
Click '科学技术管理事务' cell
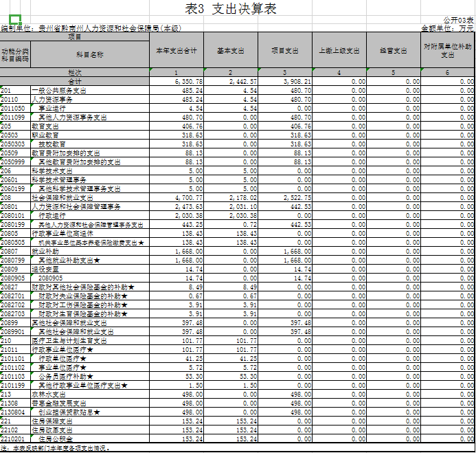[90, 179]
